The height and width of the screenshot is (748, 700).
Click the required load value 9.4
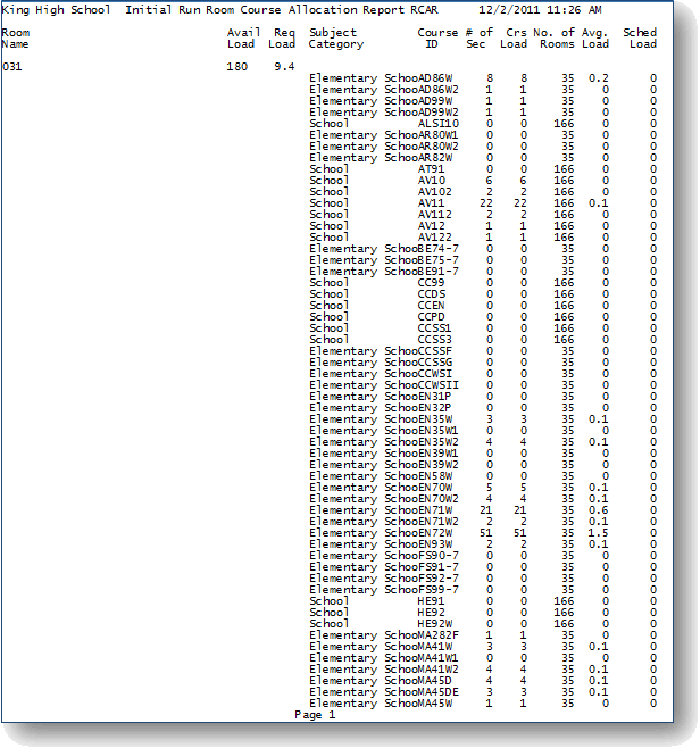pos(284,66)
